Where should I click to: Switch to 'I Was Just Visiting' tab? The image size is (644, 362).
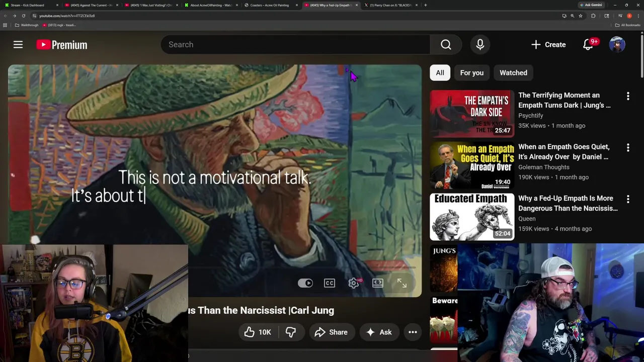tap(151, 5)
